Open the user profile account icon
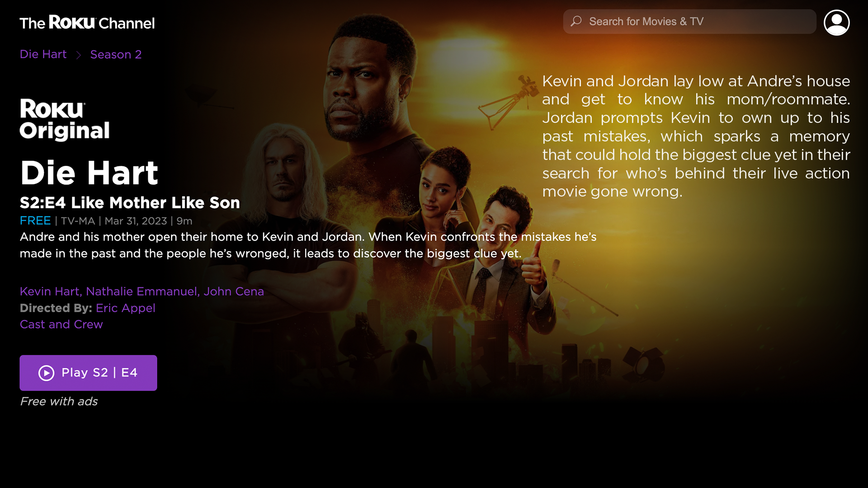 [836, 22]
